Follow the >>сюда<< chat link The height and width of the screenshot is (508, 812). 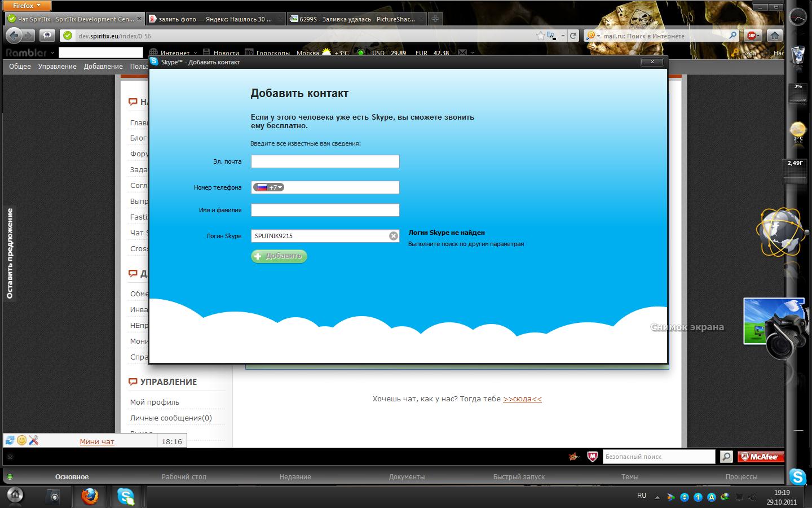(x=522, y=398)
